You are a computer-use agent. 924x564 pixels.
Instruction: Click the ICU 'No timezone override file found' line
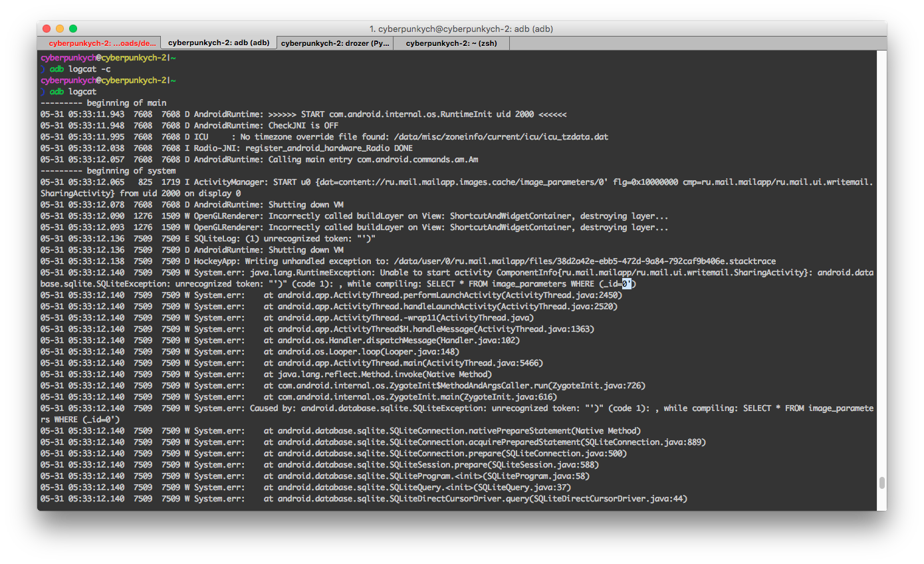(324, 137)
